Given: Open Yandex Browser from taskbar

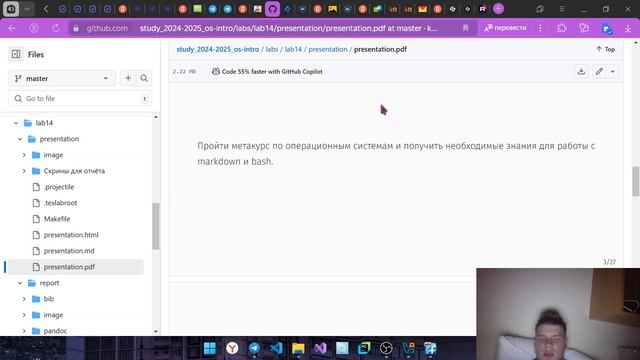Looking at the screenshot, I should click(x=232, y=348).
